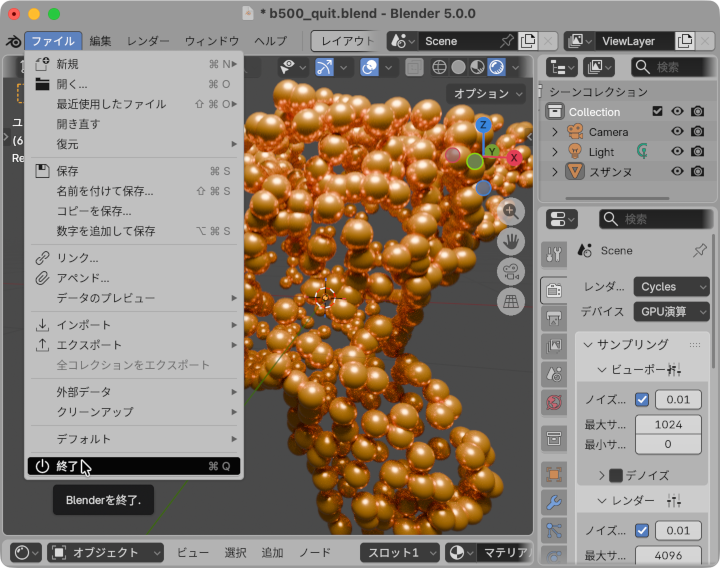Hide the Camera using its eye icon
Viewport: 720px width, 568px height.
tap(677, 132)
